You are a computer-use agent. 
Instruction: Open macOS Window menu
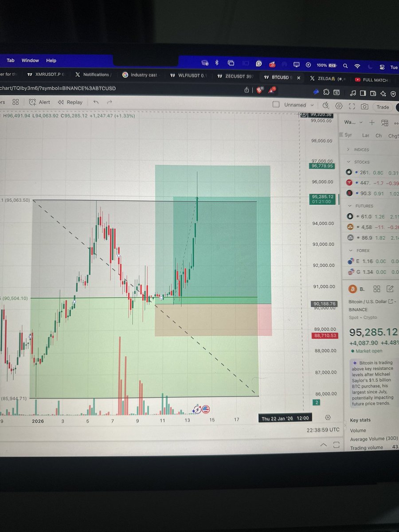tap(30, 60)
